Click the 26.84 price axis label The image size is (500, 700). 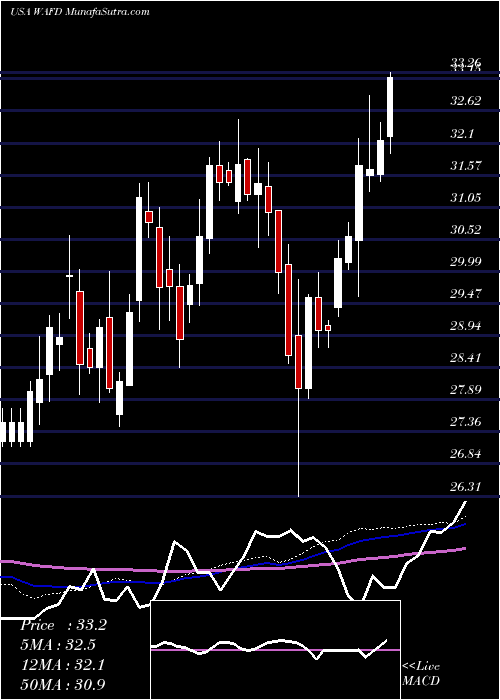[466, 454]
